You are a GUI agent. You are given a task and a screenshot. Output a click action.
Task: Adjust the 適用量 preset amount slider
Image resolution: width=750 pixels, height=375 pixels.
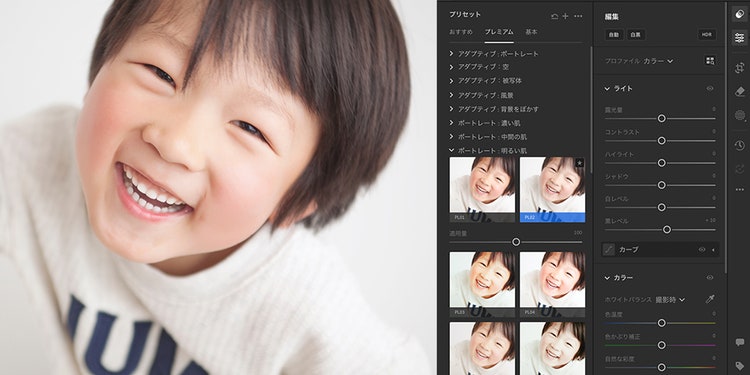pyautogui.click(x=516, y=242)
